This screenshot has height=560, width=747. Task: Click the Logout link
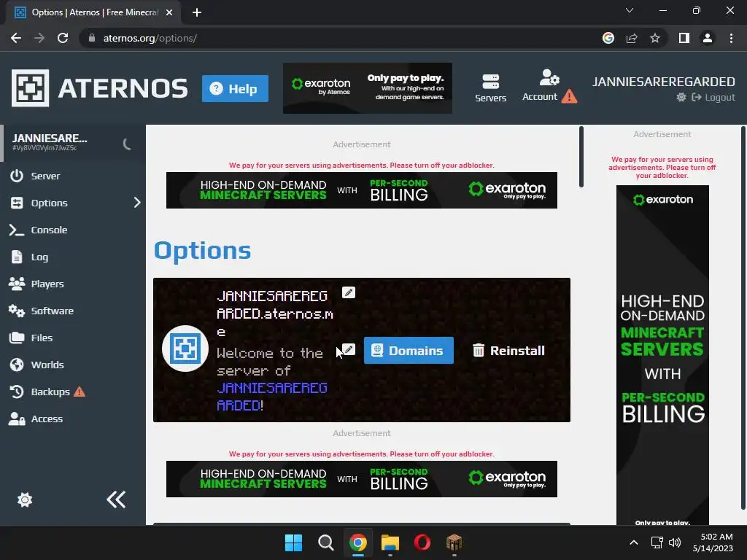click(x=713, y=97)
